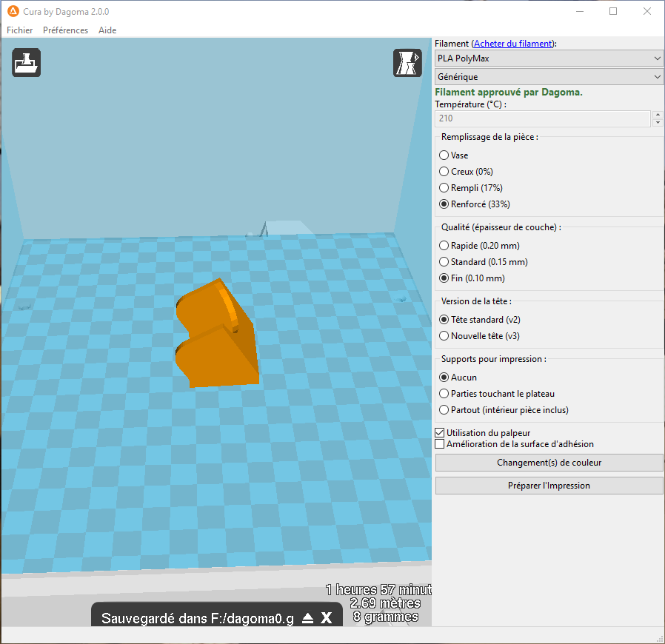Increase temperature with the up arrow
This screenshot has width=665, height=644.
coord(658,115)
